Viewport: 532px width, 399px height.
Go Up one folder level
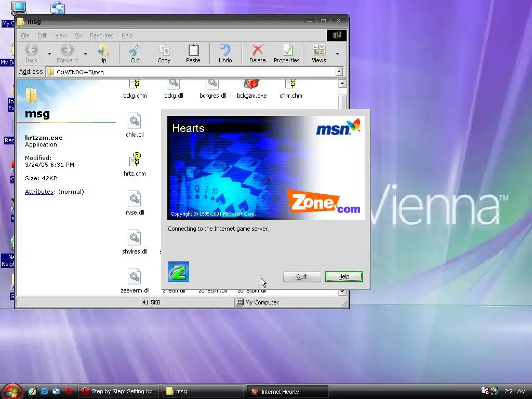click(x=102, y=54)
